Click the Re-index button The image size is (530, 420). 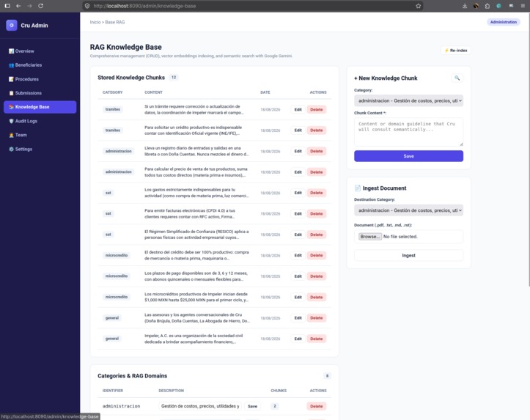(456, 51)
